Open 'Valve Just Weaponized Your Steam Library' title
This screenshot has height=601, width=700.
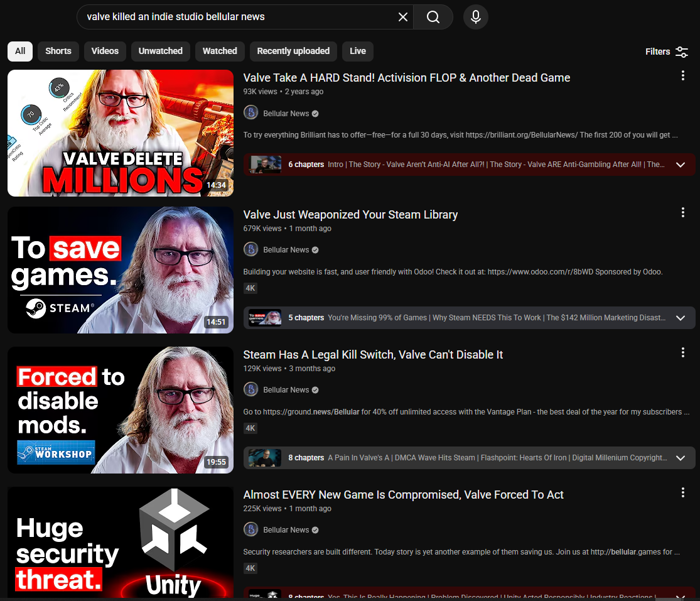click(x=350, y=215)
